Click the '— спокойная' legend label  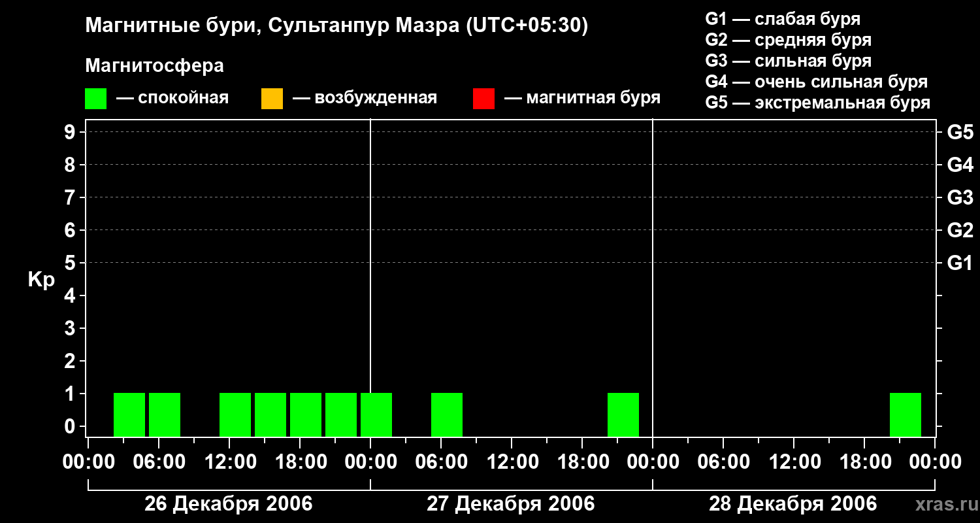172,98
